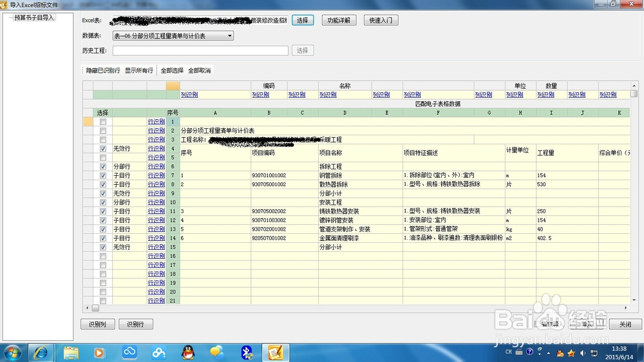
Task: Tick the checkbox for row 1
Action: click(x=102, y=122)
